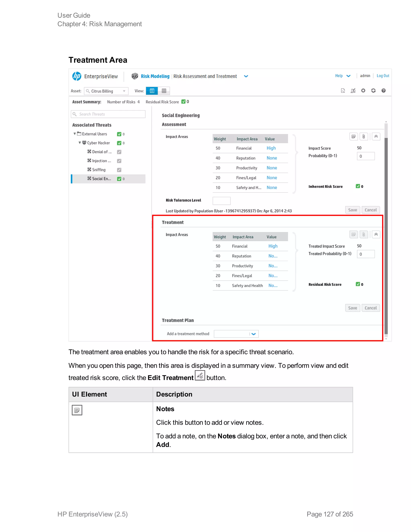Click the Edit Treatment toolbar icon

coord(353,91)
